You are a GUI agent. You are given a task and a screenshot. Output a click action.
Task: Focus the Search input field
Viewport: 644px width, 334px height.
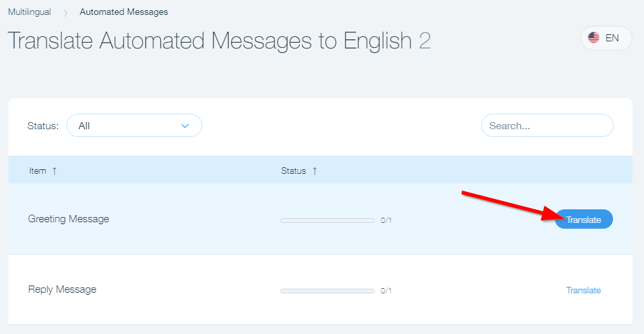pyautogui.click(x=546, y=125)
